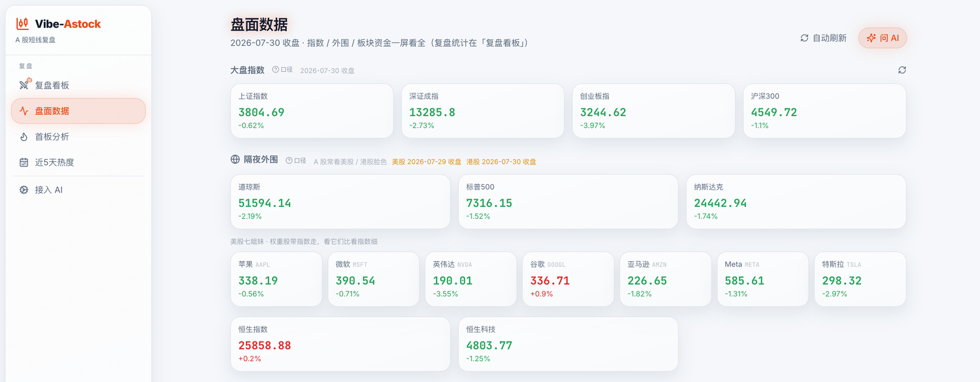Click the 近5天热度 calendar icon
The height and width of the screenshot is (382, 980).
(x=24, y=162)
